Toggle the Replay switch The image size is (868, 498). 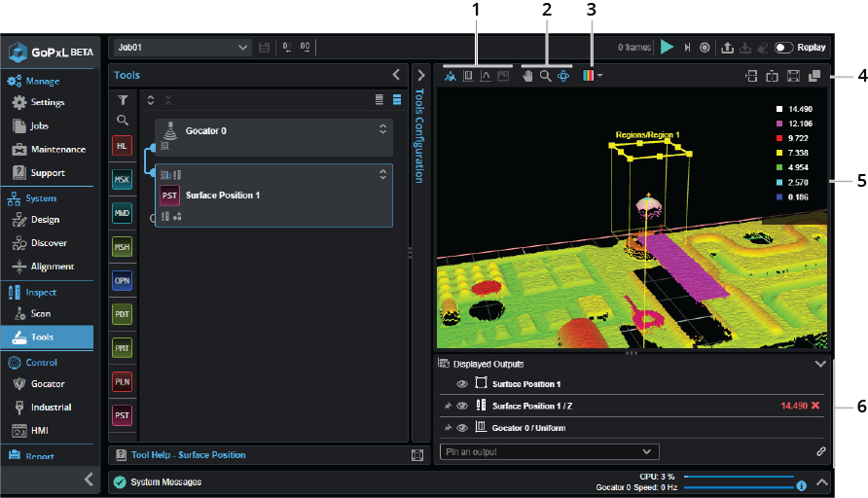pos(784,47)
